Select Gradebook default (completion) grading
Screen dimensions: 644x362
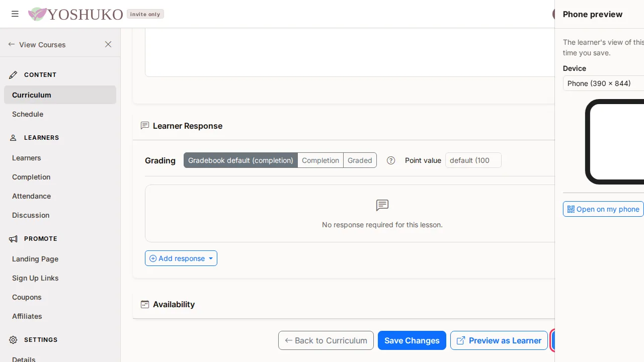tap(240, 160)
